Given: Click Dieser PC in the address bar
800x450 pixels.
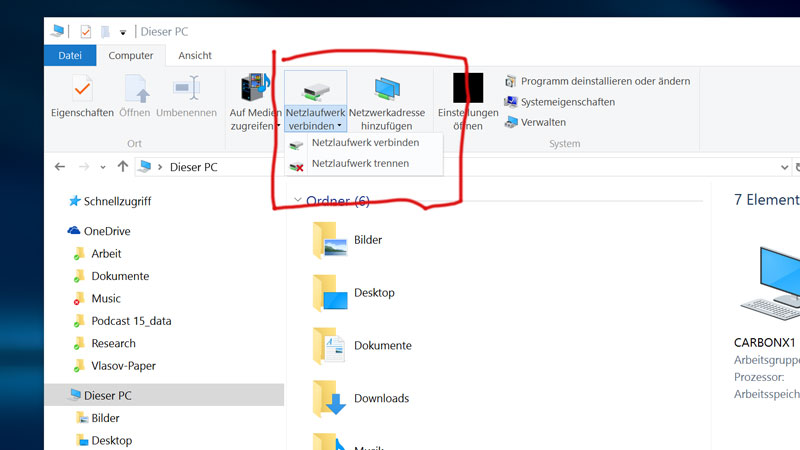Looking at the screenshot, I should [x=193, y=167].
